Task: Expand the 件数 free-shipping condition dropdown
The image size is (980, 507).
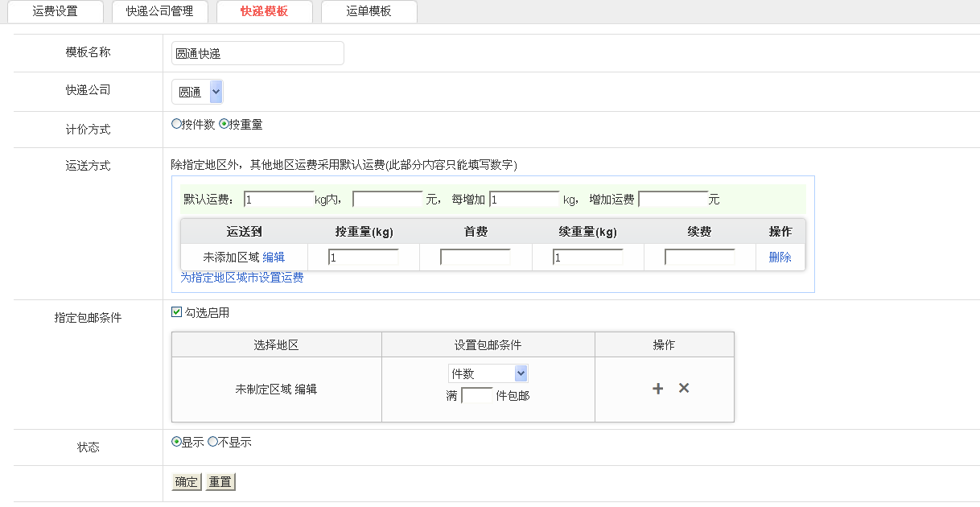Action: pos(488,373)
